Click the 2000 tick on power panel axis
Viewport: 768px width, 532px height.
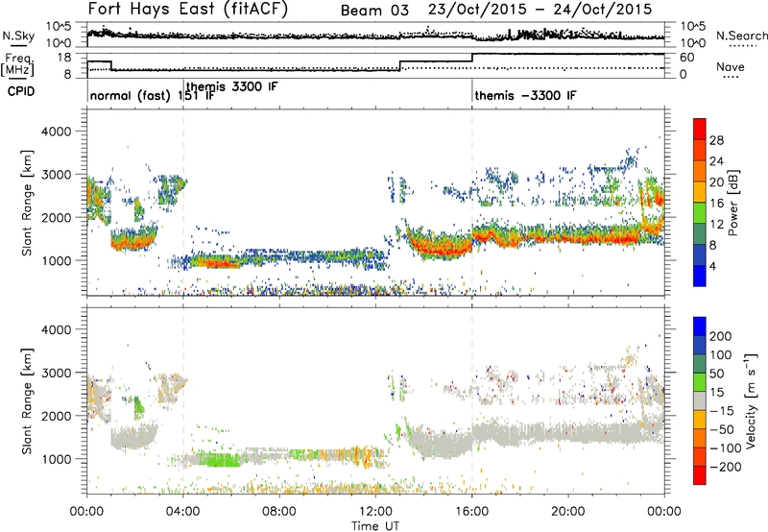56,217
